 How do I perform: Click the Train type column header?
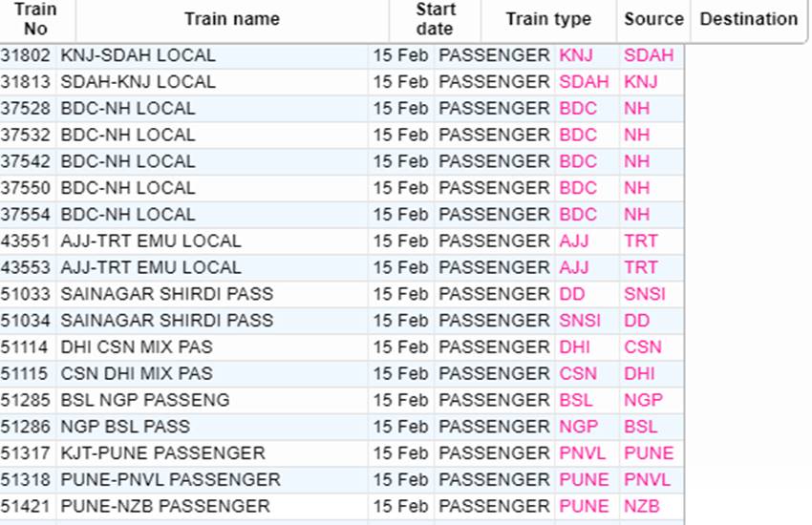click(548, 19)
